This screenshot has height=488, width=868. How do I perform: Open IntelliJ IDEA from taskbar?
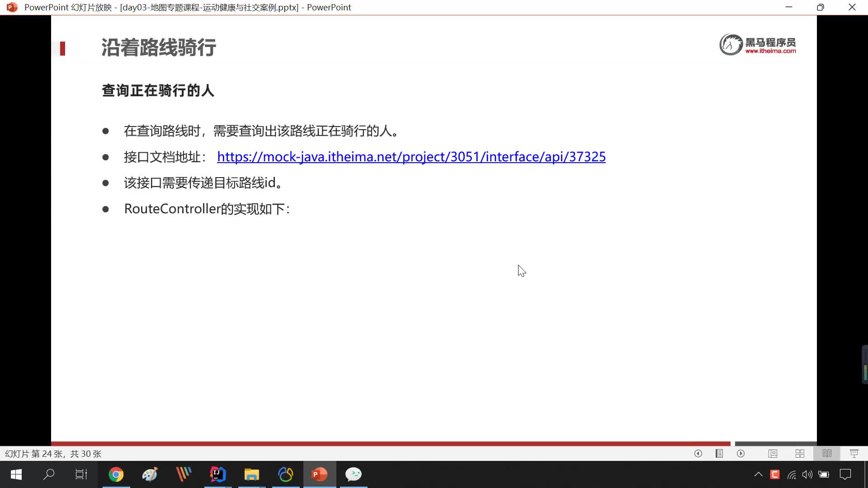(218, 474)
